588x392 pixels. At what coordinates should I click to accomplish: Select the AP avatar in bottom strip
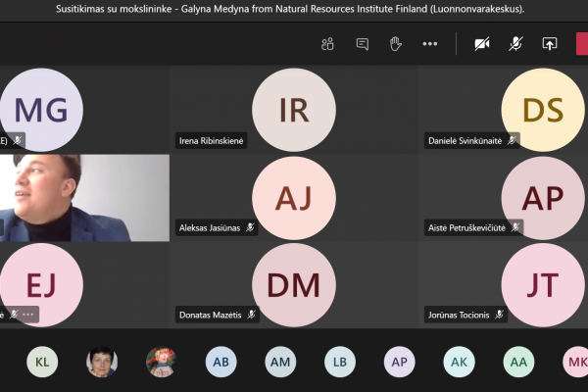tap(400, 362)
